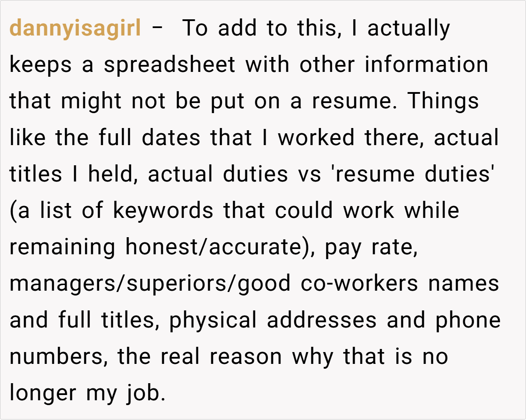
Task: Click the word "worked" in the comment
Action: (316, 138)
